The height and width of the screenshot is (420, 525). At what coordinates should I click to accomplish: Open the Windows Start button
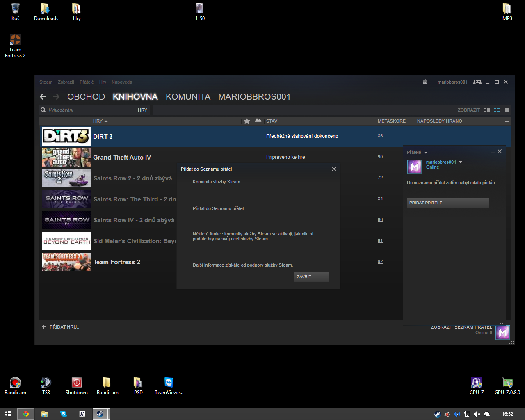click(x=7, y=414)
